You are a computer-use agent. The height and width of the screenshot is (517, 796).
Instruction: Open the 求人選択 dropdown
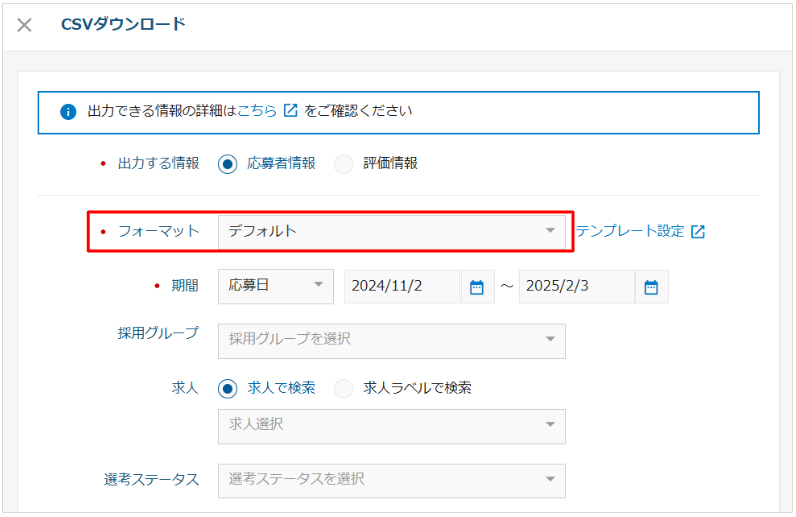(392, 427)
